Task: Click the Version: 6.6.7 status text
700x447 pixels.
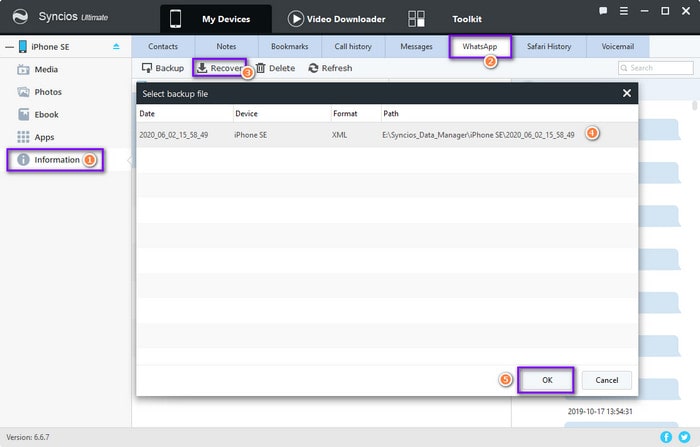Action: coord(28,437)
